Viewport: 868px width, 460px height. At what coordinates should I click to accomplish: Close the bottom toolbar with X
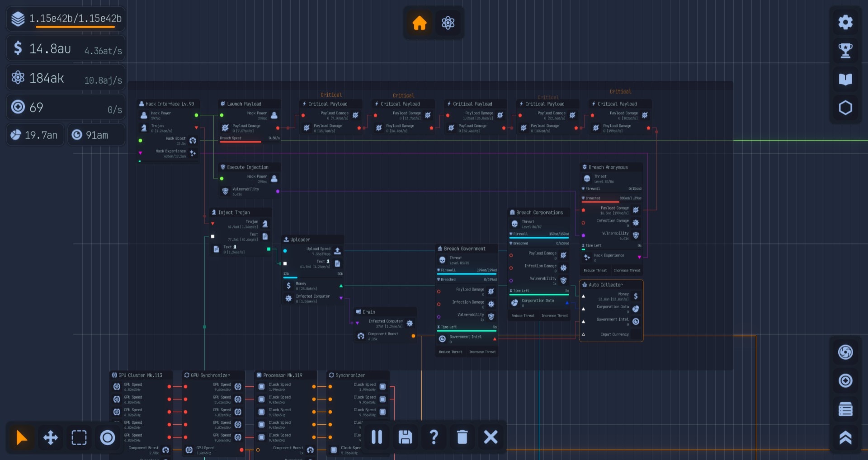coord(491,437)
